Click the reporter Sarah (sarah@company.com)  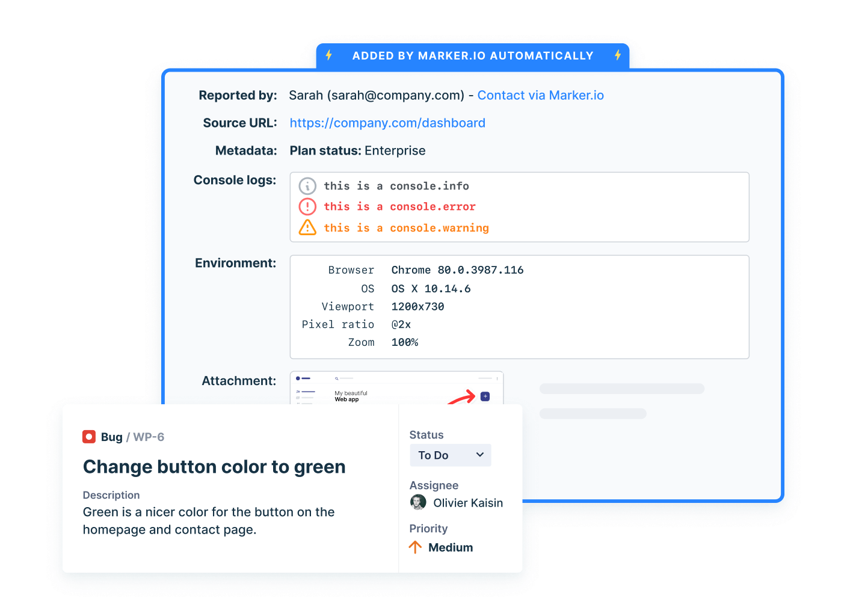(377, 96)
